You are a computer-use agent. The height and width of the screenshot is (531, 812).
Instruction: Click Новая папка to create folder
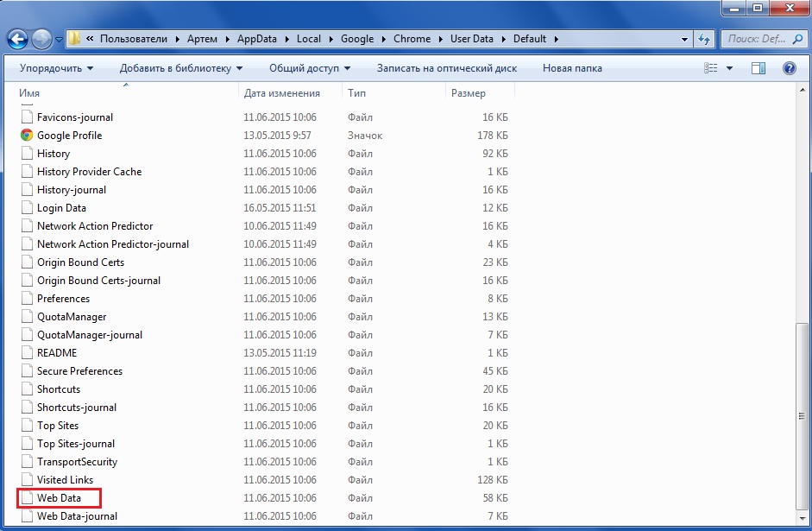[571, 68]
